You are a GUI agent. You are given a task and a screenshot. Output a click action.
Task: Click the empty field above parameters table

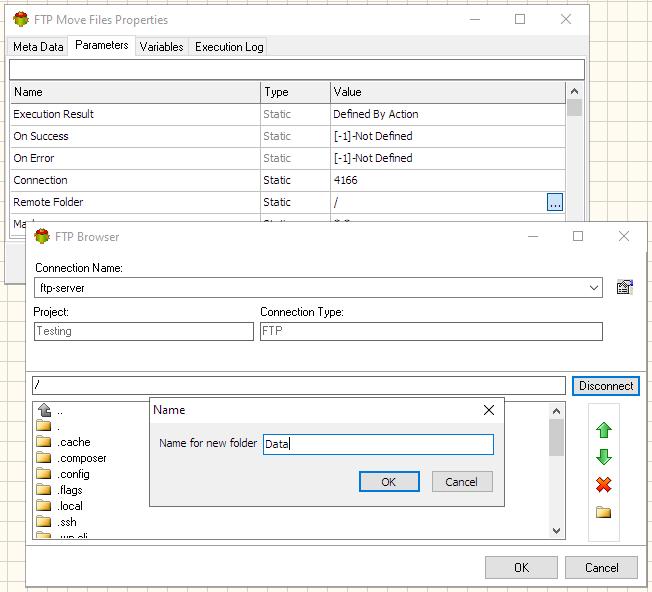click(296, 69)
